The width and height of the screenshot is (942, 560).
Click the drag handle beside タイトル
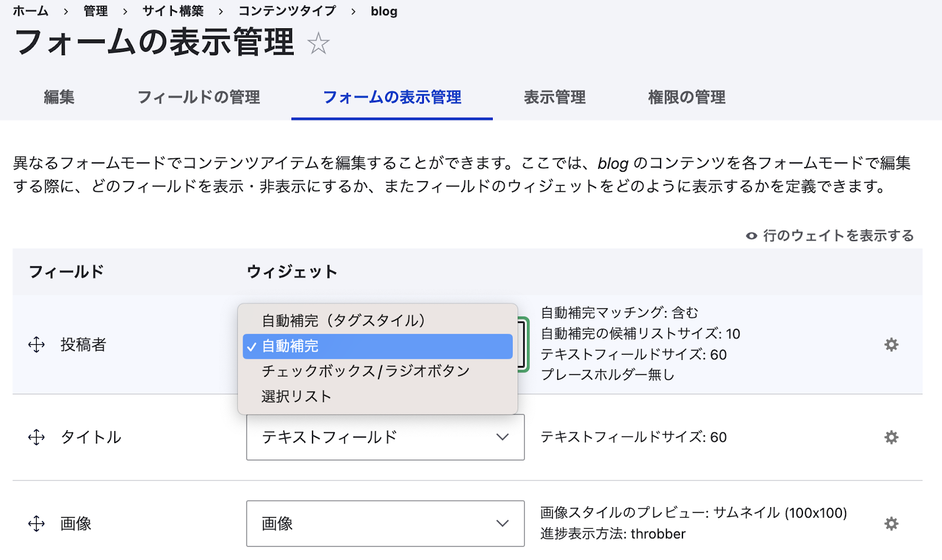coord(36,437)
